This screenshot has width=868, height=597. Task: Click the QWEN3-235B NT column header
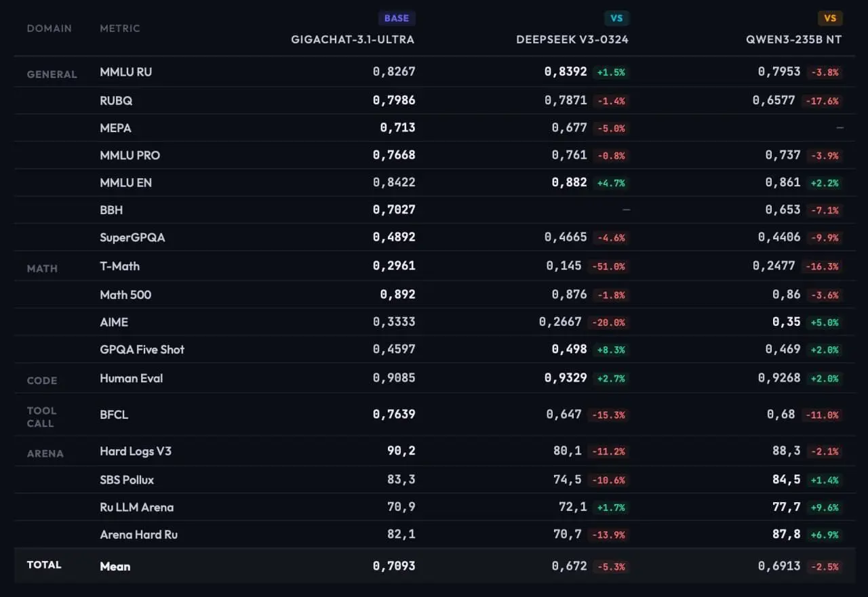[x=794, y=39]
